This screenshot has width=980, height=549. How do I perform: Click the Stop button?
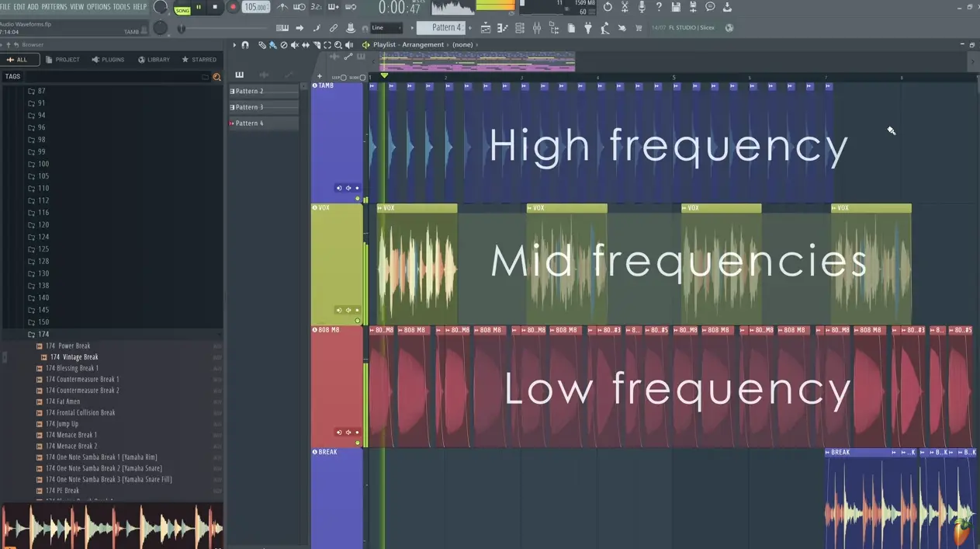[215, 7]
